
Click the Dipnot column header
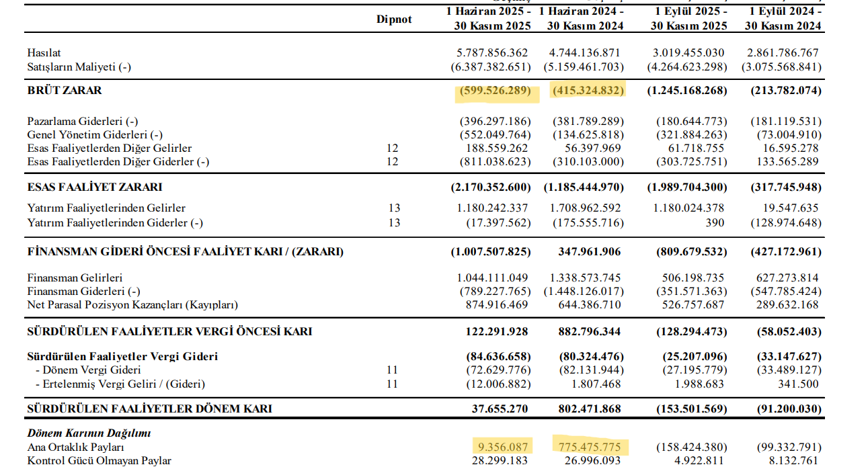tap(394, 19)
